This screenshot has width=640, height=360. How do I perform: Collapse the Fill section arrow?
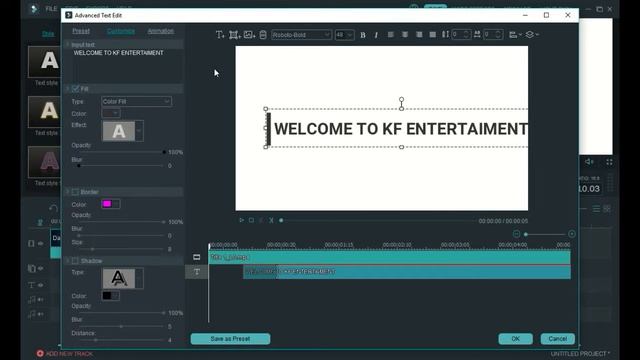click(68, 89)
